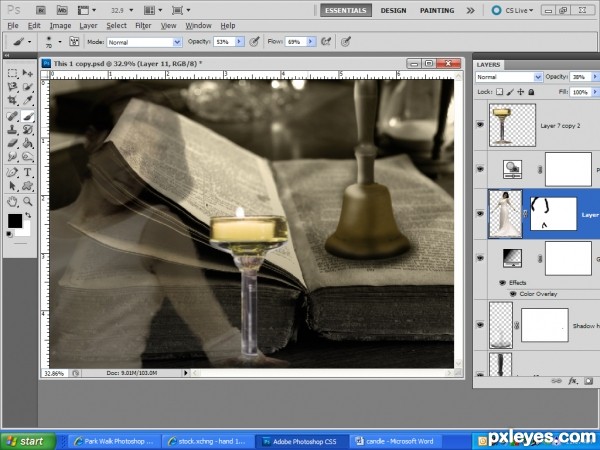The width and height of the screenshot is (600, 450).
Task: Switch to the Essentials workspace
Action: [x=346, y=10]
